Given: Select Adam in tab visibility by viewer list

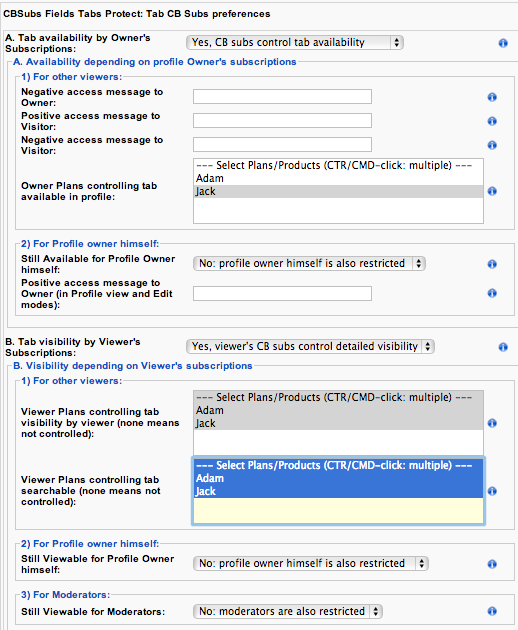Looking at the screenshot, I should coord(338,410).
